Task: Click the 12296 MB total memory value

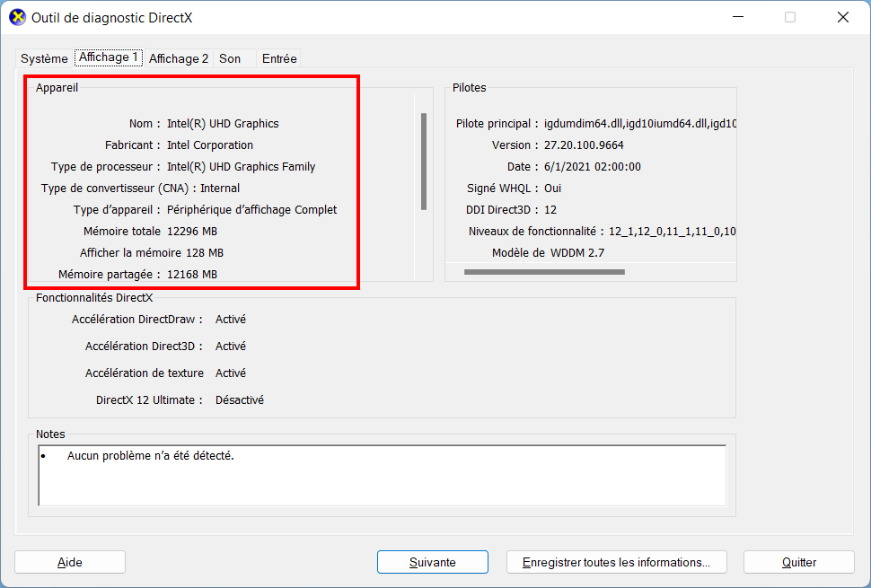Action: (192, 232)
